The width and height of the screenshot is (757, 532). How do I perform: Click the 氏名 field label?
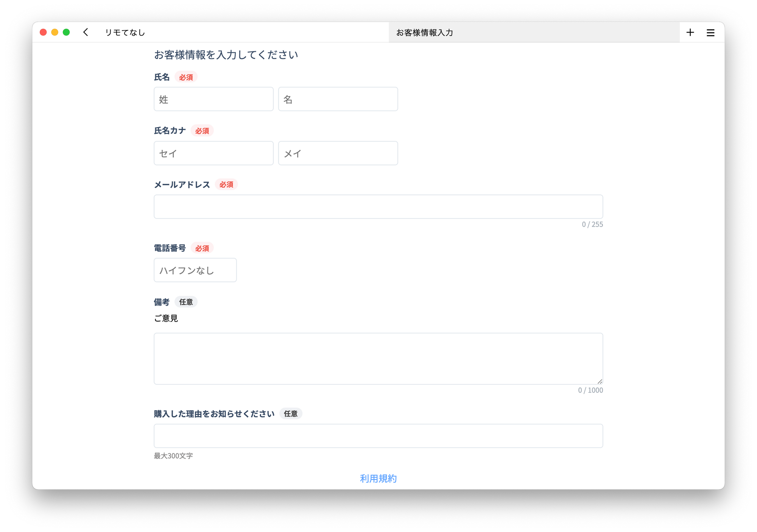162,77
